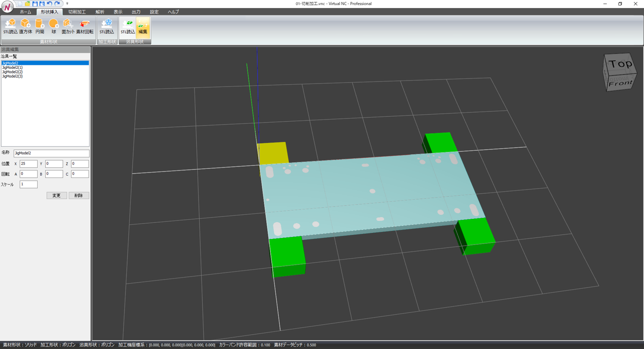
Task: Insert a 直方体 box material shape
Action: 26,27
